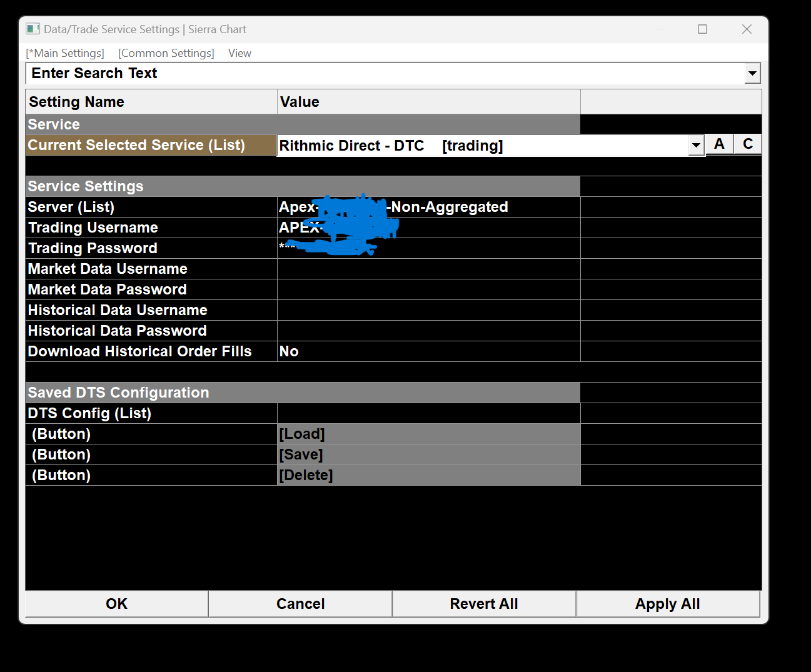
Task: Select the 'Market Data Password' row label
Action: click(x=108, y=289)
